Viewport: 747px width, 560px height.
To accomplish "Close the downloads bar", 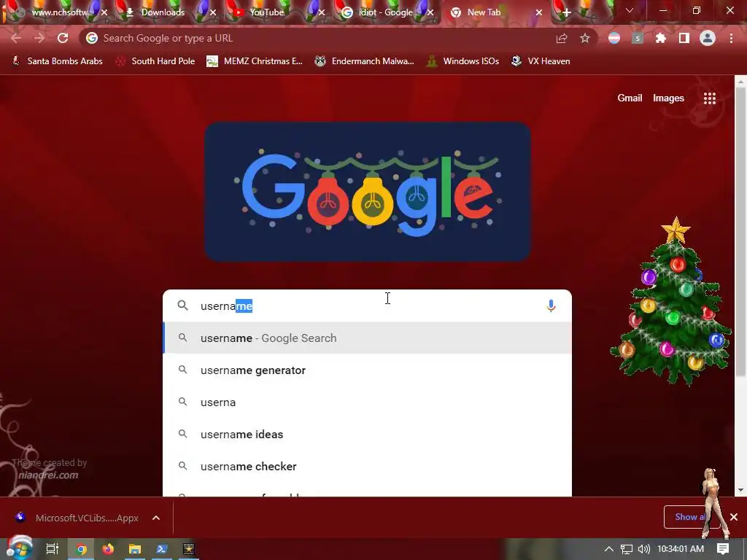I will (x=734, y=517).
